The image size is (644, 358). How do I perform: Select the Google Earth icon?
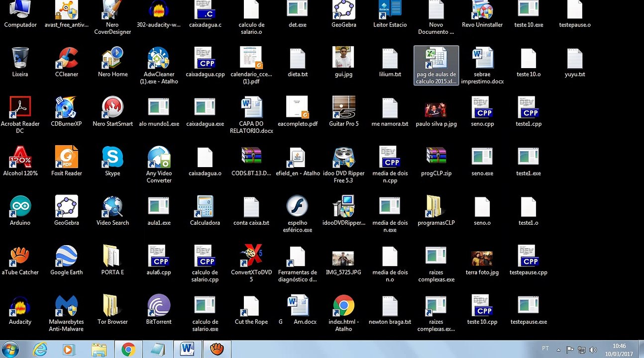(67, 260)
